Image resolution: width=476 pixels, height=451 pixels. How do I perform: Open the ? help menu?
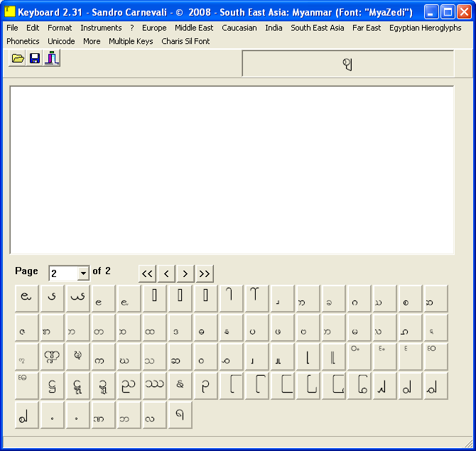pos(131,28)
